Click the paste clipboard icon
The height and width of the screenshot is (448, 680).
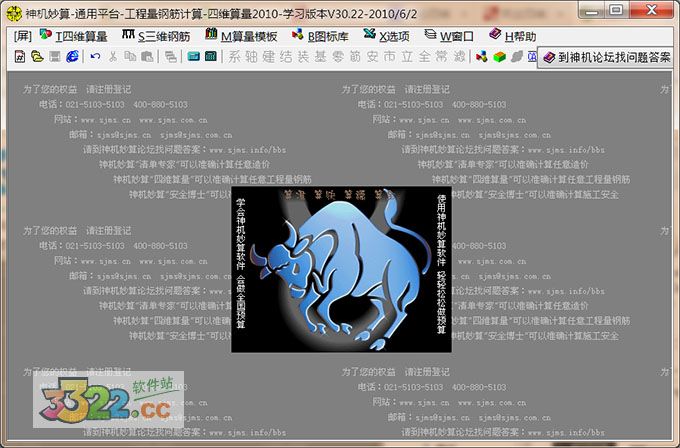coord(147,56)
